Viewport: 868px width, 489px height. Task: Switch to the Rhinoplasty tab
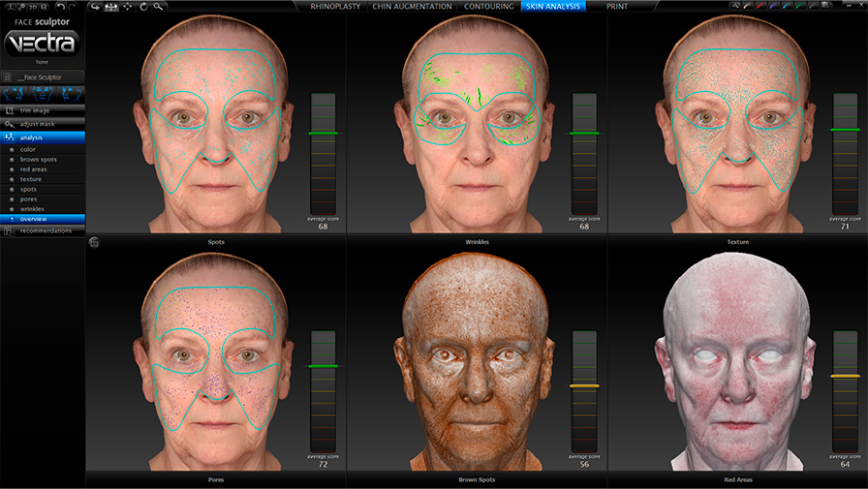(x=333, y=6)
